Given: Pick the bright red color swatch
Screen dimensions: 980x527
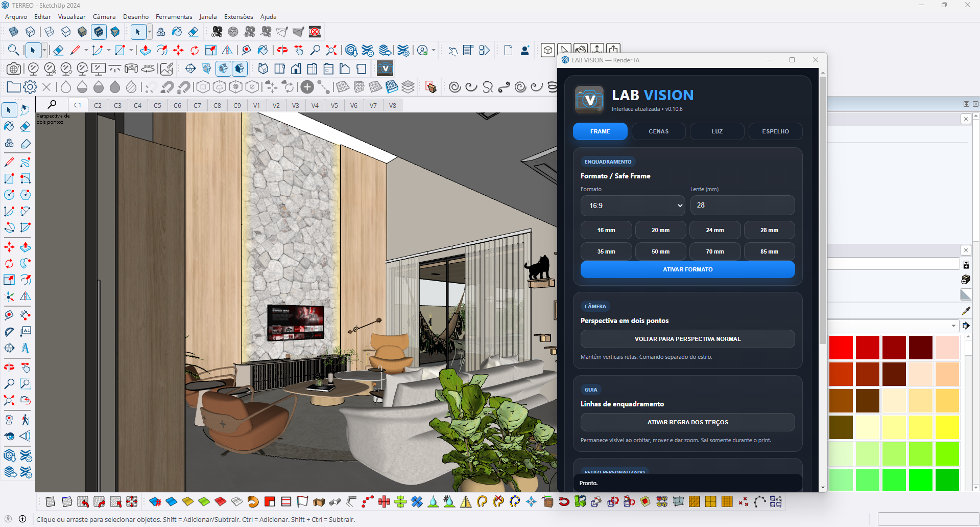Looking at the screenshot, I should [841, 348].
